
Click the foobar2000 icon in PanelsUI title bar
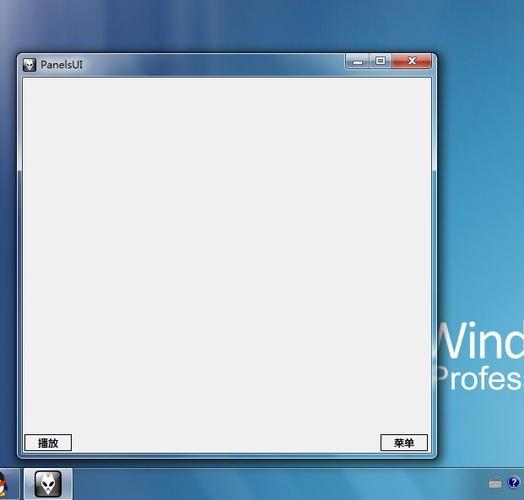coord(29,65)
